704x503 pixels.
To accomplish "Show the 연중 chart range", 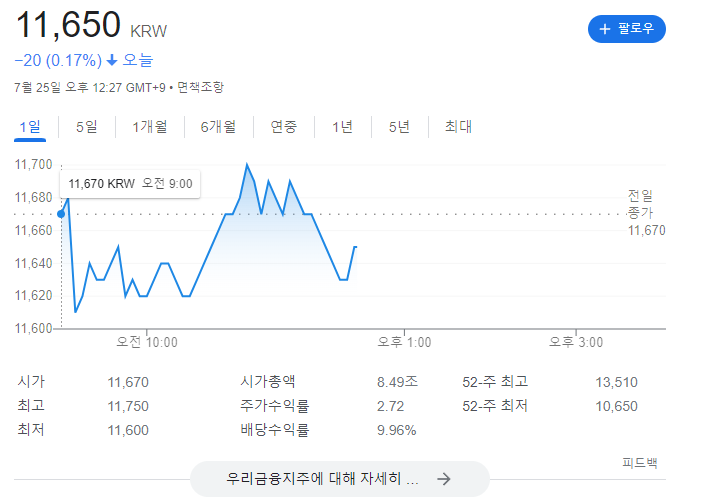I will coord(284,127).
